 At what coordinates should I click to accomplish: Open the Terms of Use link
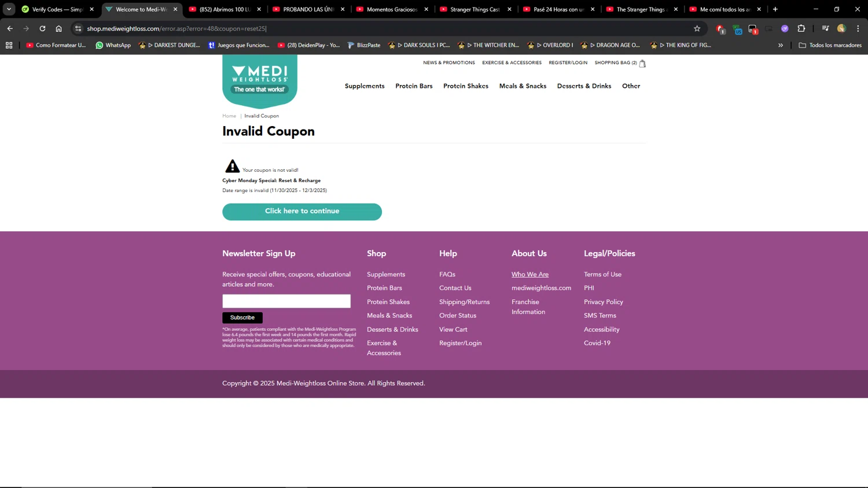602,275
